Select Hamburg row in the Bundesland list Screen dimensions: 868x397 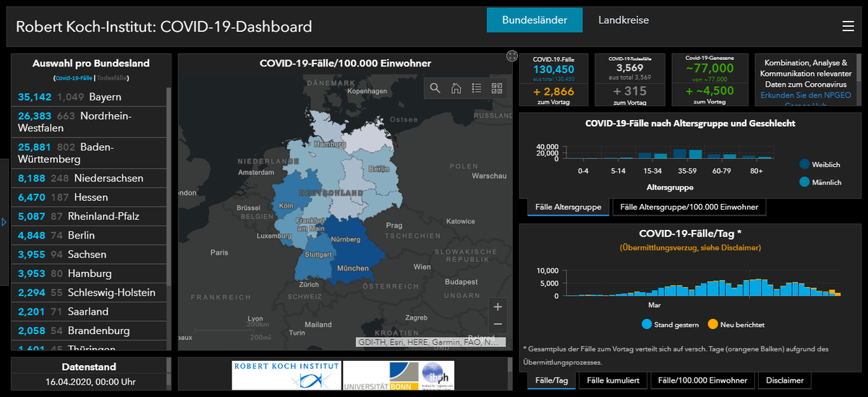click(x=89, y=273)
